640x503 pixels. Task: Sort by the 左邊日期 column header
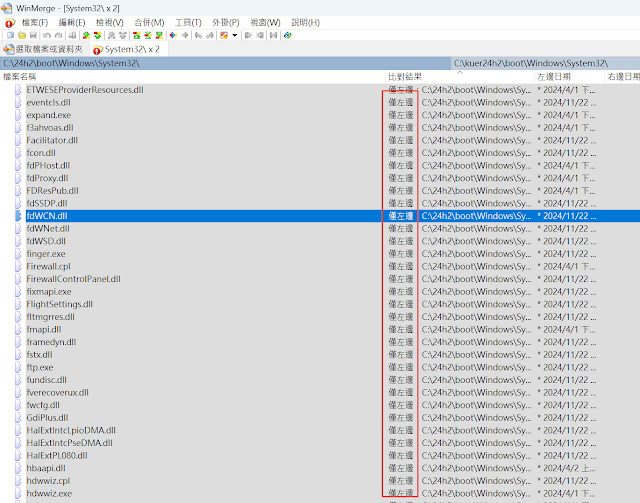point(569,77)
